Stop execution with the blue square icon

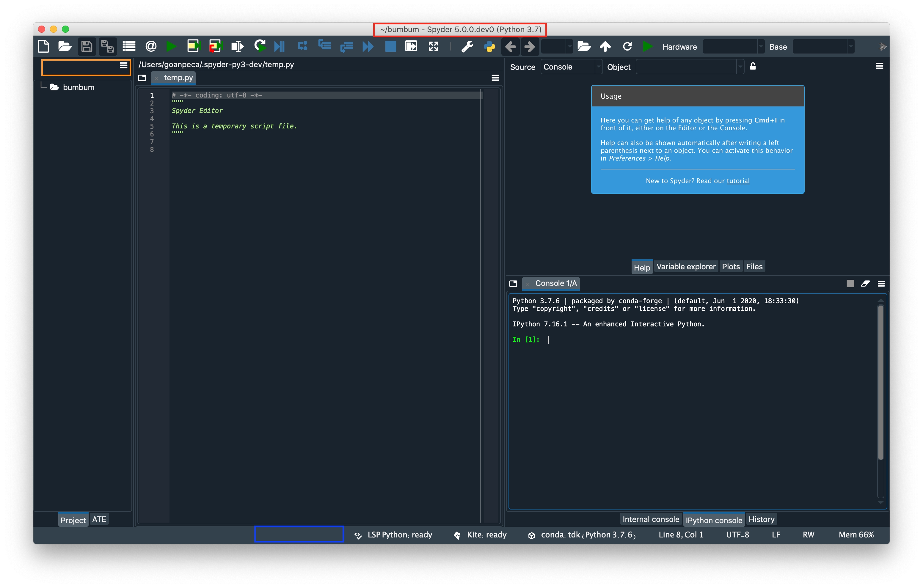point(390,46)
